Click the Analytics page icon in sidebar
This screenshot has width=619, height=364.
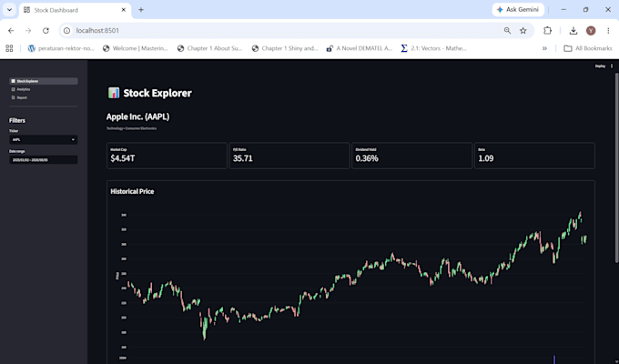[13, 89]
